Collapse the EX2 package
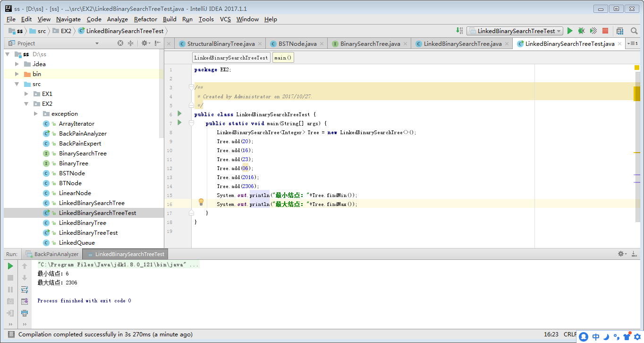Screen dimensions: 644x343 pos(26,104)
